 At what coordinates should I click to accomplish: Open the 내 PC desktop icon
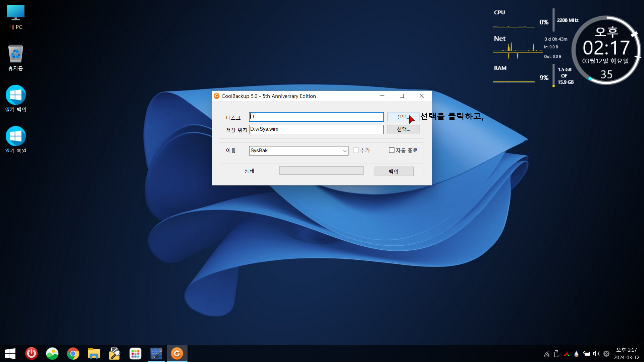[15, 17]
